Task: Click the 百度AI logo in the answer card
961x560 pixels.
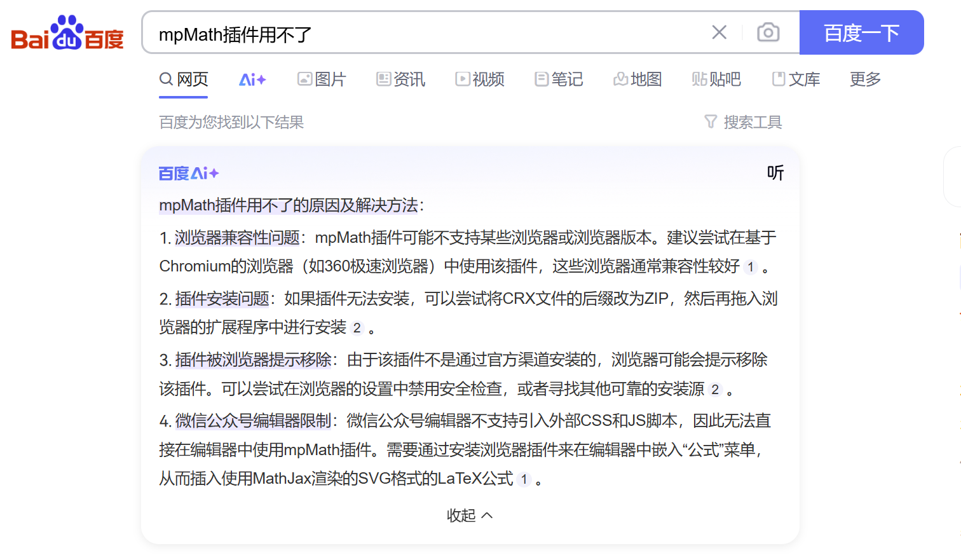Action: tap(187, 173)
